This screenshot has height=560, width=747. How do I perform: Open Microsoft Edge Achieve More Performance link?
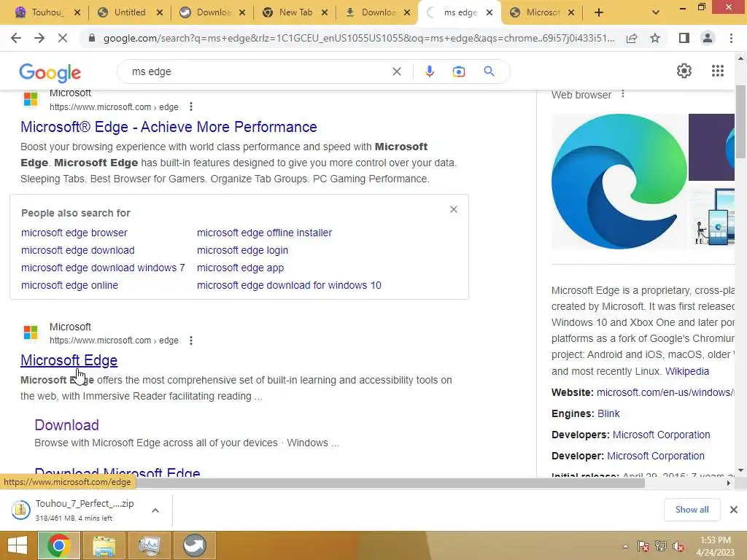(x=169, y=127)
